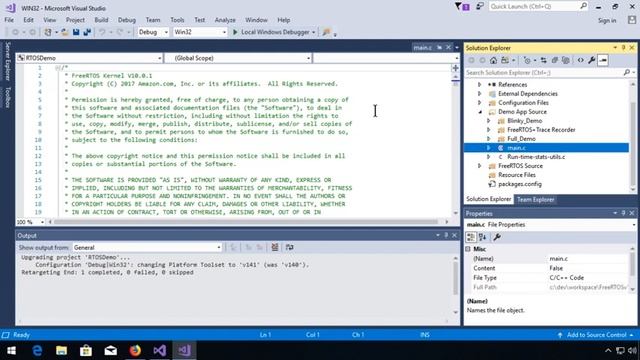Click the Clear All icon in Output panel

(275, 247)
